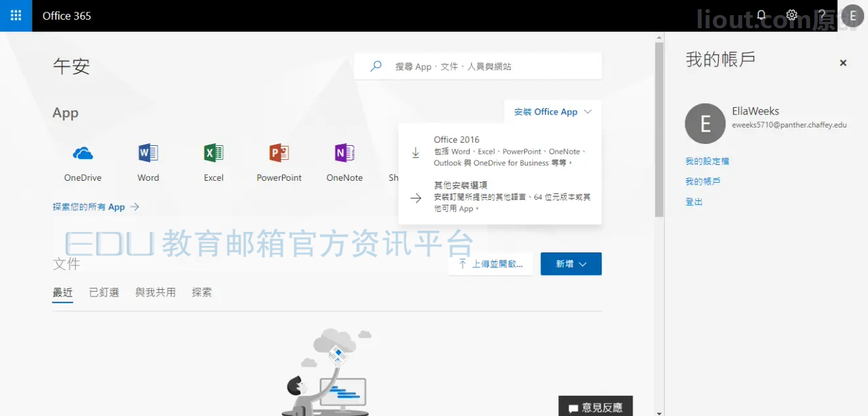Click the eweeks5710@panther.chaffey.edu email text

click(x=789, y=125)
